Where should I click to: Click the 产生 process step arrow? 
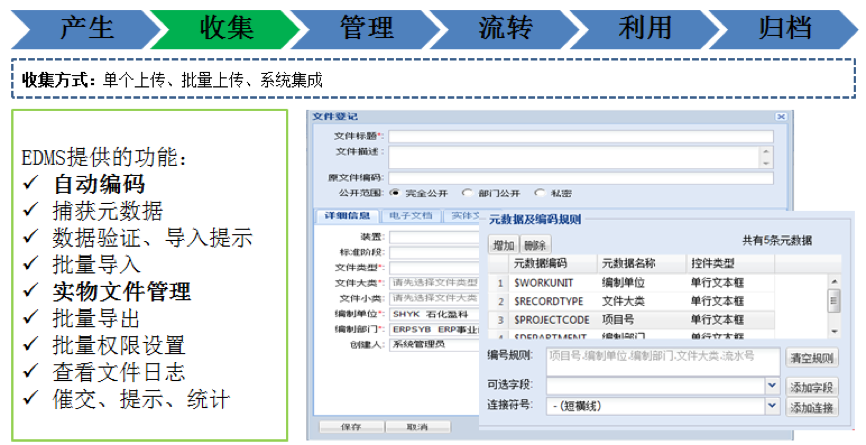point(86,26)
